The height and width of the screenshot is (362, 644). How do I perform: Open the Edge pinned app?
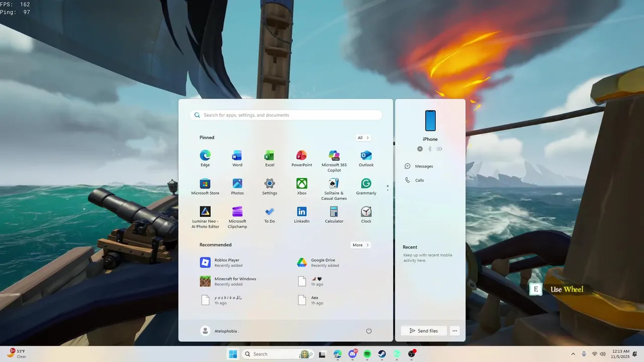point(205,158)
